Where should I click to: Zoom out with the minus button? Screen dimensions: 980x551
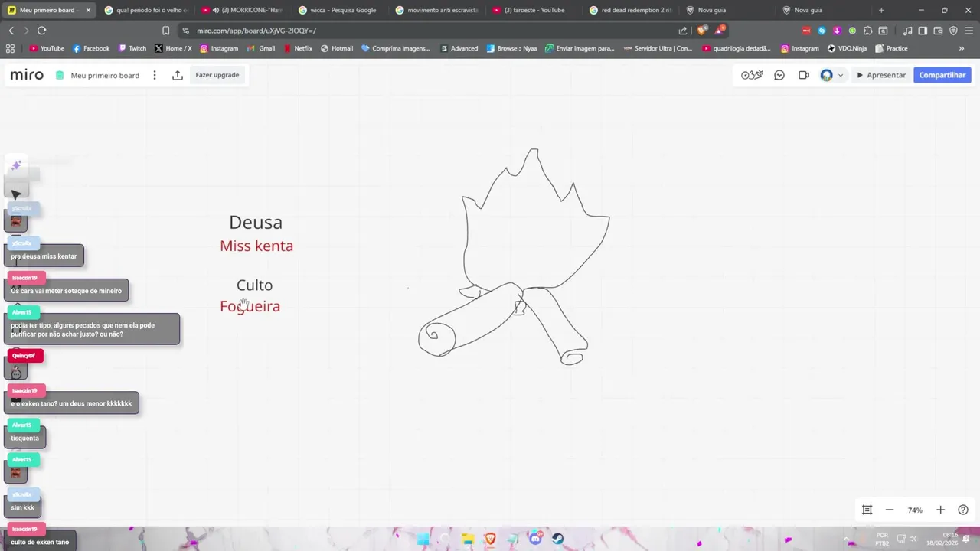click(890, 510)
